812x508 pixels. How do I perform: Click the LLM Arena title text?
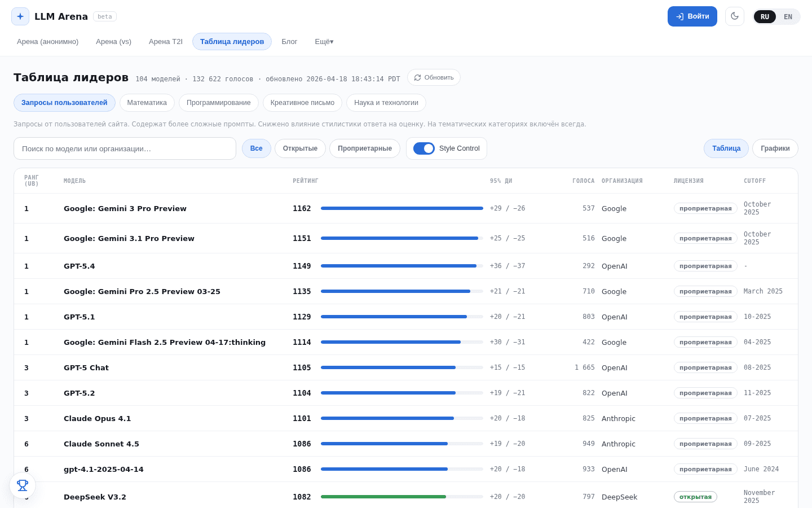[x=61, y=16]
